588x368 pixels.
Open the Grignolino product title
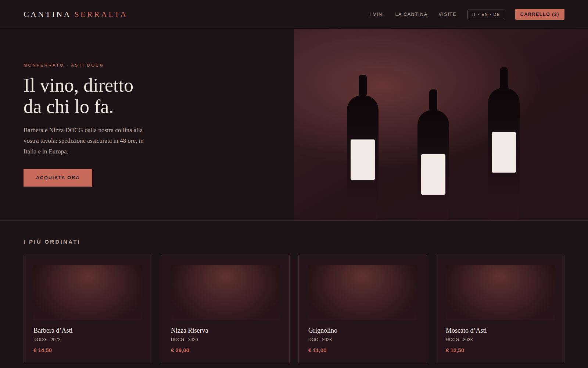pos(323,330)
